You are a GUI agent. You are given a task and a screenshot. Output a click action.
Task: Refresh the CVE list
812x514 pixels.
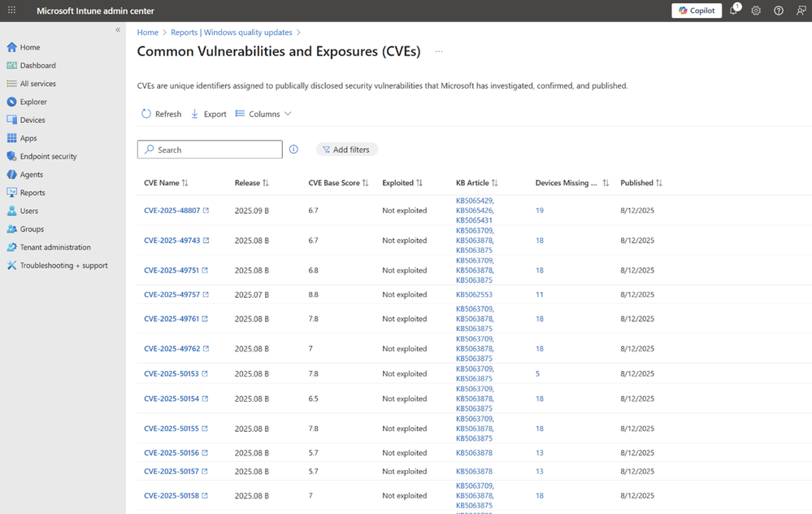[161, 114]
